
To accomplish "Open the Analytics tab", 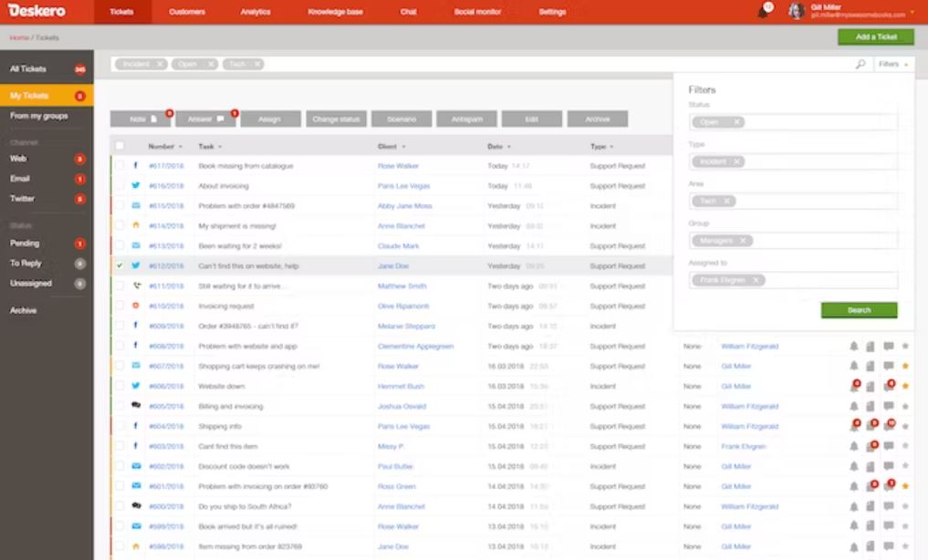I will 255,12.
